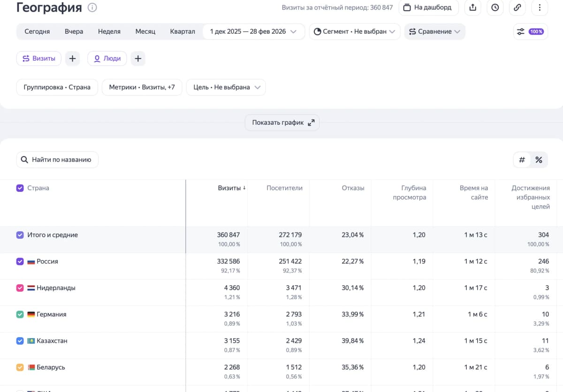The image size is (563, 392).
Task: Open the date range selector 1 дек 2025
Action: (253, 31)
